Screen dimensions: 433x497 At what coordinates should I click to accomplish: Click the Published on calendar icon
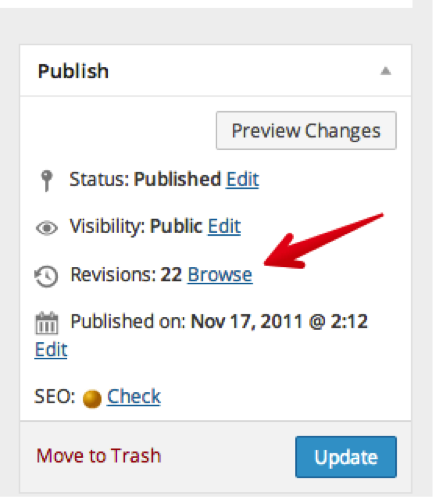coord(47,323)
